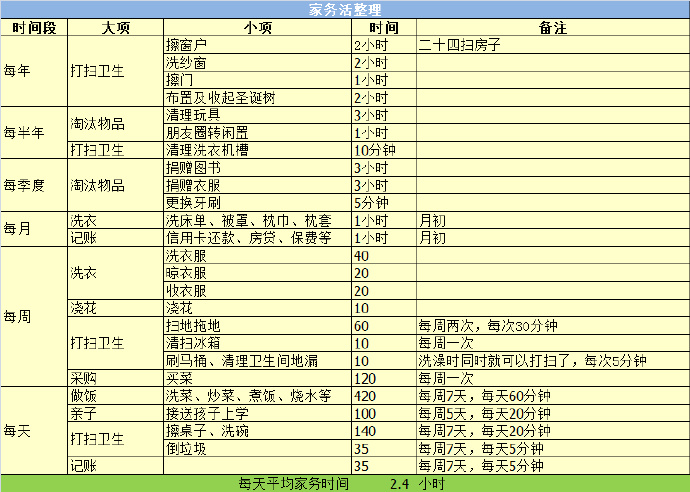Select the 10分钟 time cell
This screenshot has width=690, height=492.
(x=384, y=150)
